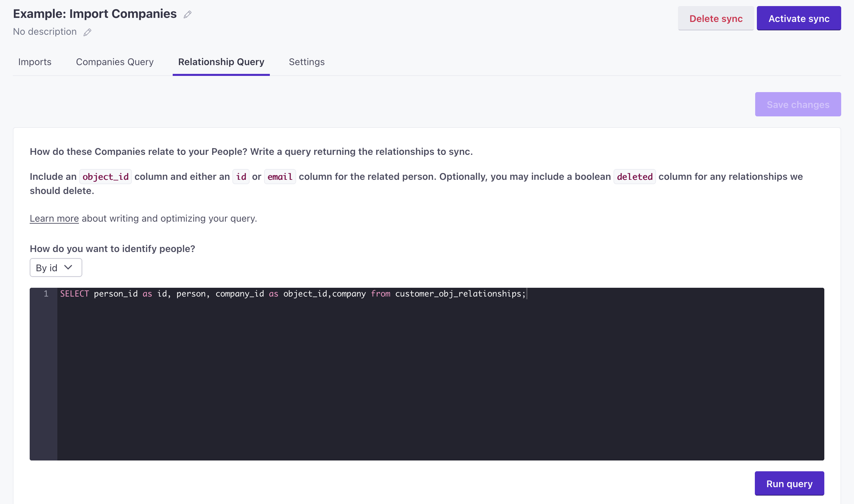
Task: Click the edit icon next to description
Action: (89, 32)
